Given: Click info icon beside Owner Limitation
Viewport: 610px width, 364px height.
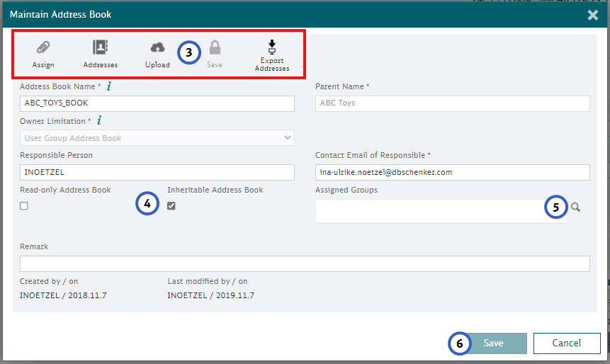Looking at the screenshot, I should pyautogui.click(x=99, y=120).
